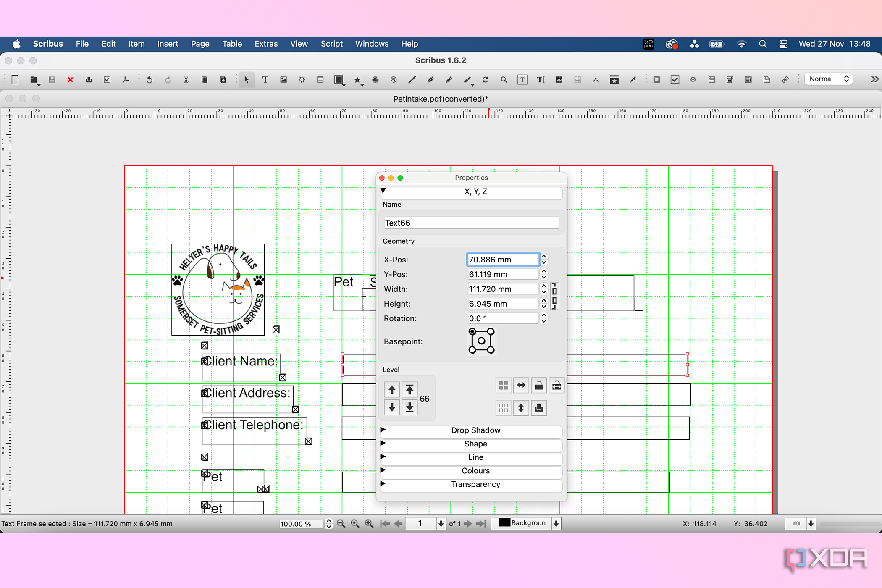Click the red Close document icon
This screenshot has height=588, width=882.
click(x=70, y=80)
